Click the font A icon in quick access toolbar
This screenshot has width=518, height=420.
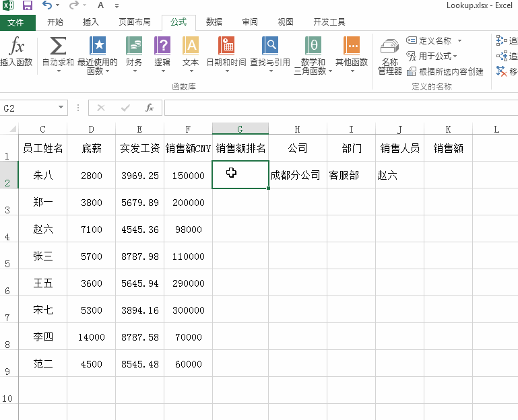101,5
